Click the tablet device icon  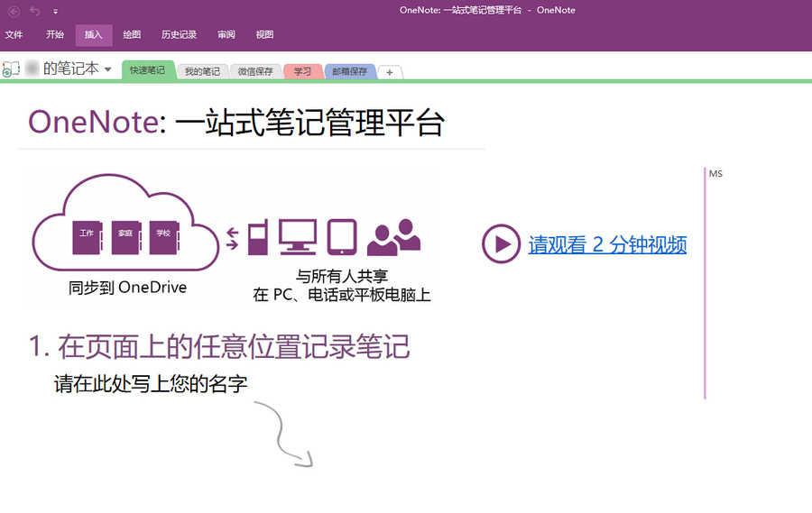click(342, 237)
